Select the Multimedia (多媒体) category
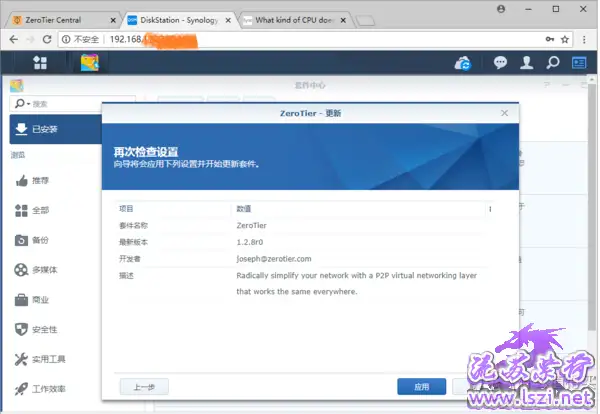This screenshot has width=600, height=414. pos(37,270)
